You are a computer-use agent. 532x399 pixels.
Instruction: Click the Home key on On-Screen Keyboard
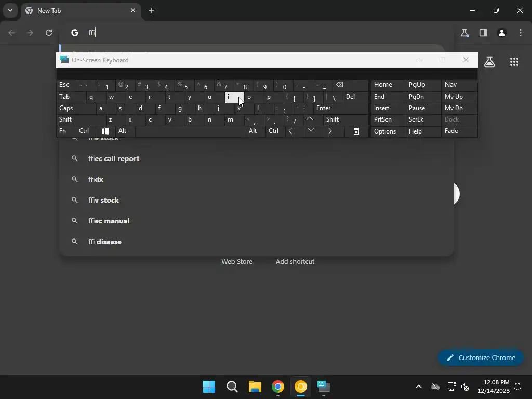pyautogui.click(x=388, y=85)
